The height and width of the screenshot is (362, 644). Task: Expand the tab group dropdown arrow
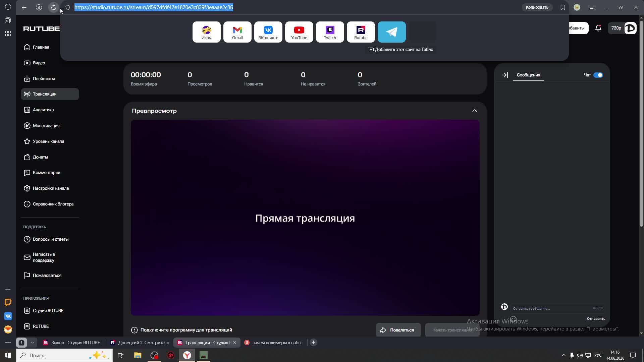pyautogui.click(x=32, y=343)
